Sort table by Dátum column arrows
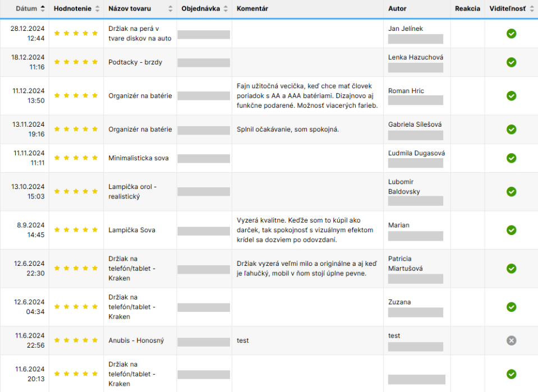 coord(43,8)
